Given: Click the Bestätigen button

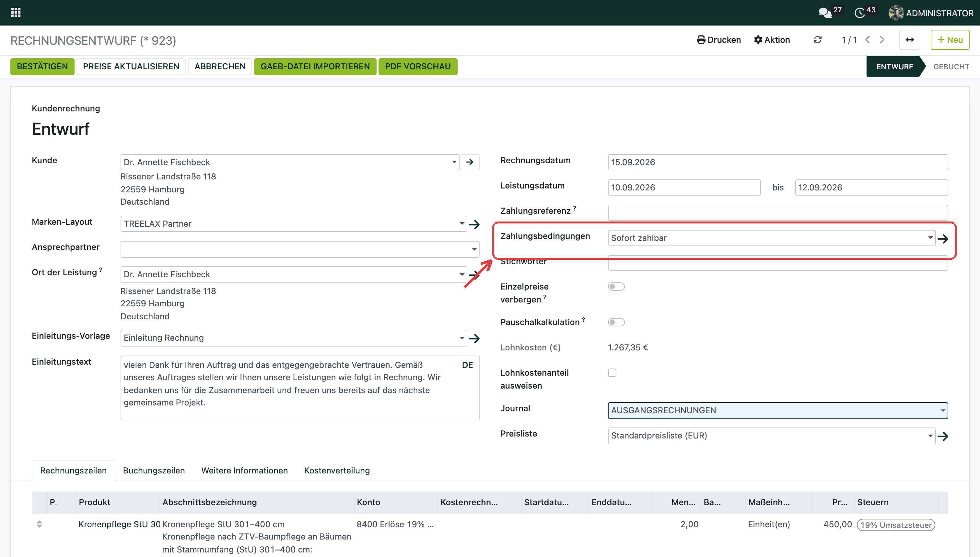Looking at the screenshot, I should coord(42,67).
